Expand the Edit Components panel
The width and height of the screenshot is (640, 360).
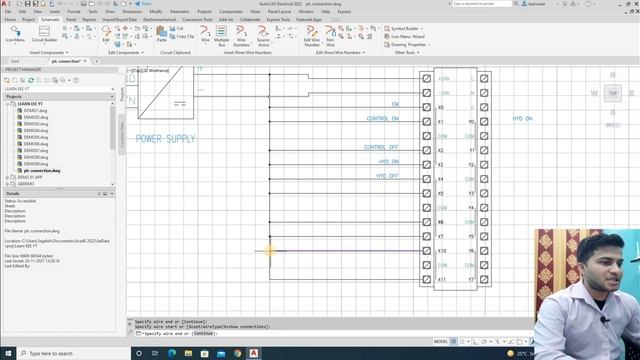click(126, 53)
